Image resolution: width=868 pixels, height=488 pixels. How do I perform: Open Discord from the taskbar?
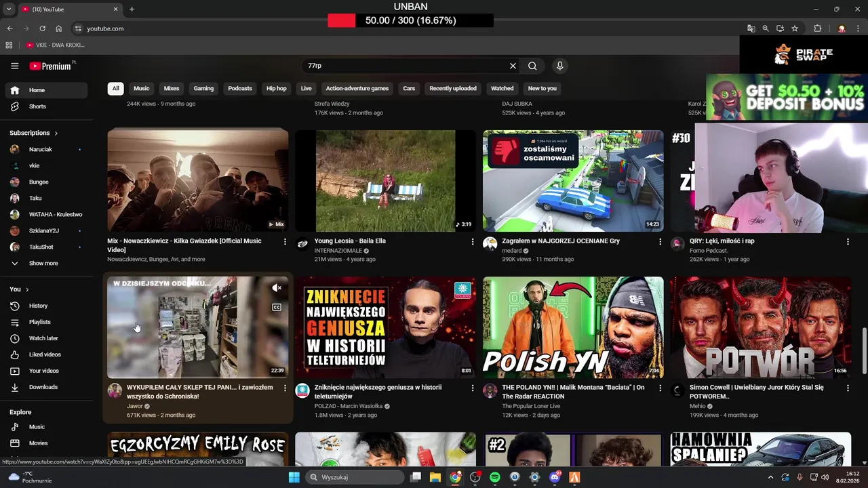(555, 477)
